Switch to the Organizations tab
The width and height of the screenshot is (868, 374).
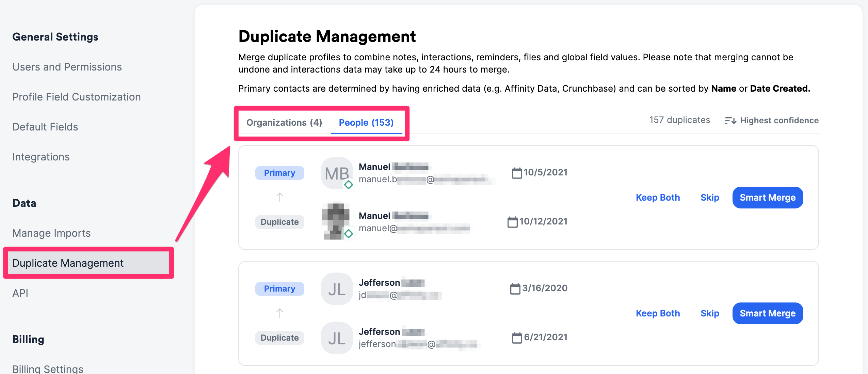click(284, 122)
